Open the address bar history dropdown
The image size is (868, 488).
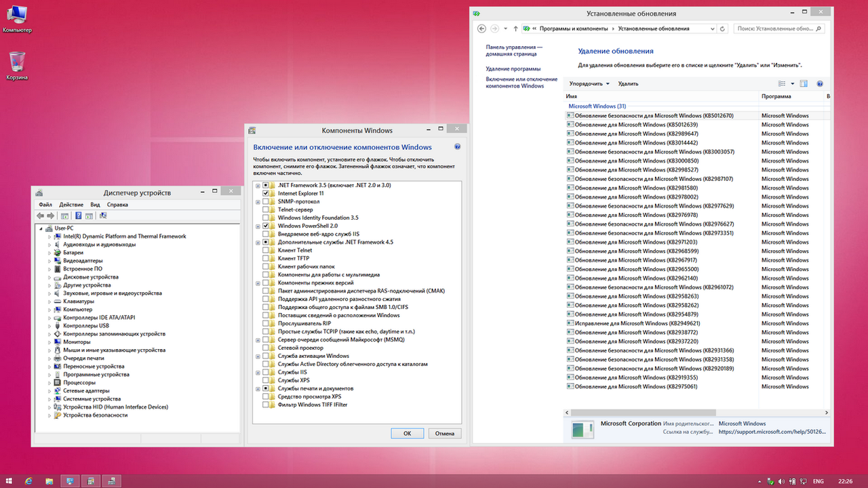click(711, 28)
